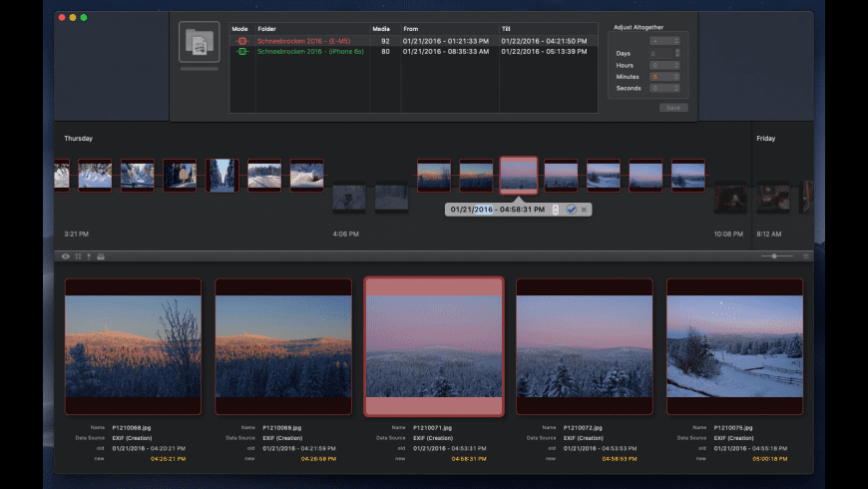
Task: Click the 01/21/2016 - 01:21:33 PM From cell
Action: (x=446, y=41)
